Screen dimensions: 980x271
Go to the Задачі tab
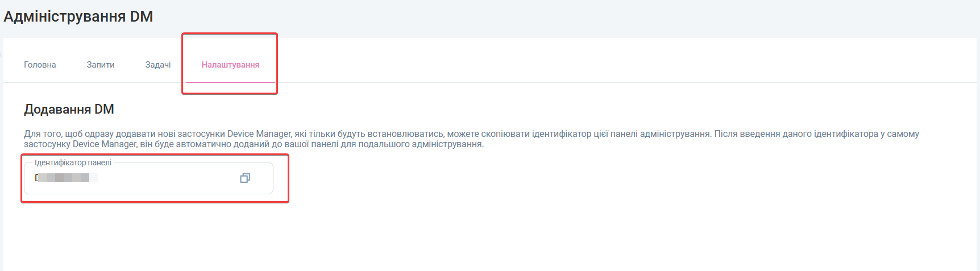coord(158,65)
